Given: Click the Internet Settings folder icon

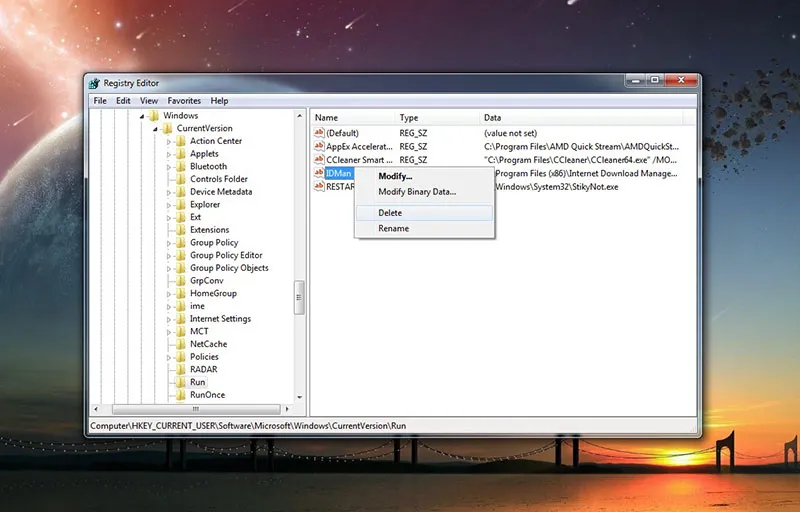Looking at the screenshot, I should (x=181, y=319).
